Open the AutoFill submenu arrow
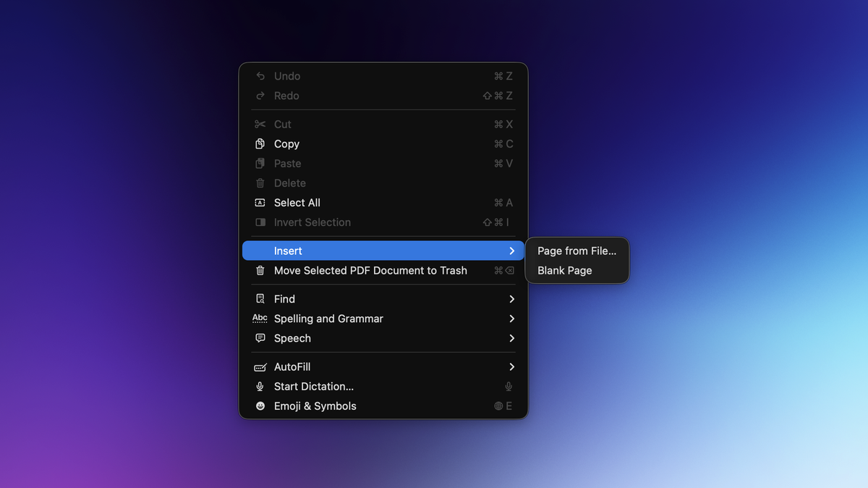Image resolution: width=868 pixels, height=488 pixels. point(511,367)
